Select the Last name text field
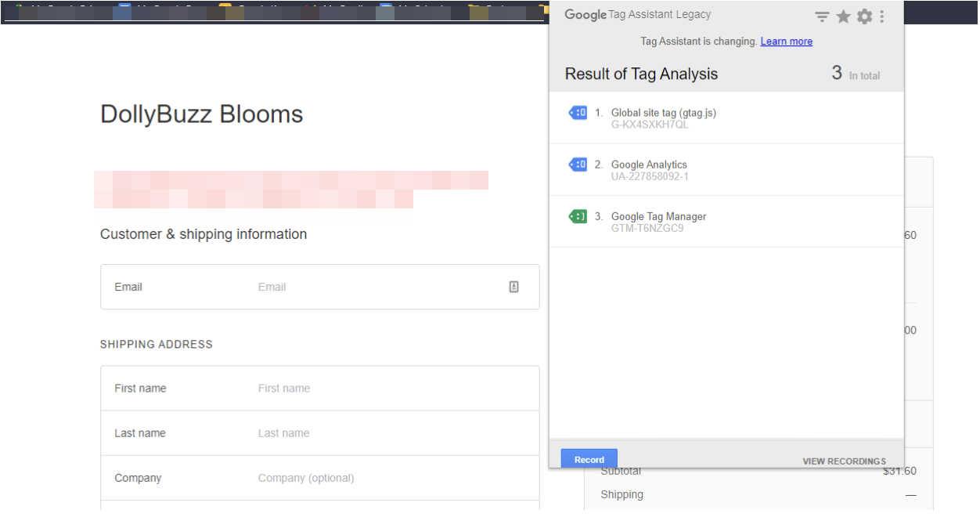Viewport: 980px width, 528px height. (391, 433)
